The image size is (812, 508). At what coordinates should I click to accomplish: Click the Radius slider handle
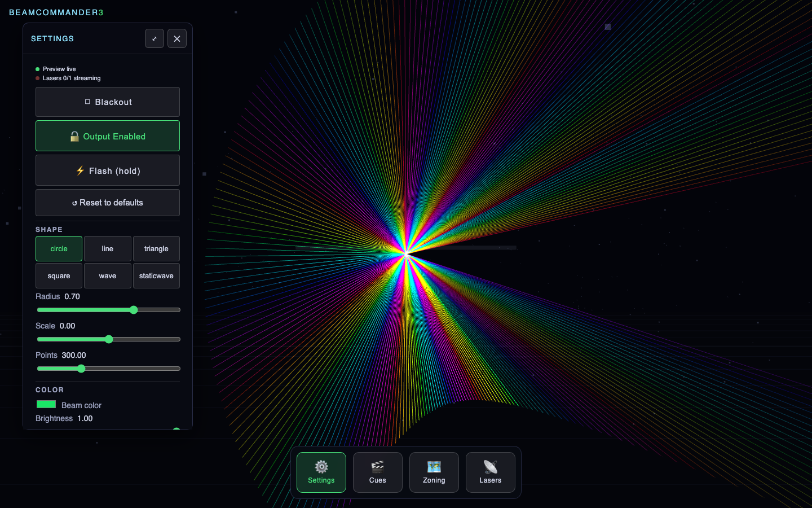(134, 310)
